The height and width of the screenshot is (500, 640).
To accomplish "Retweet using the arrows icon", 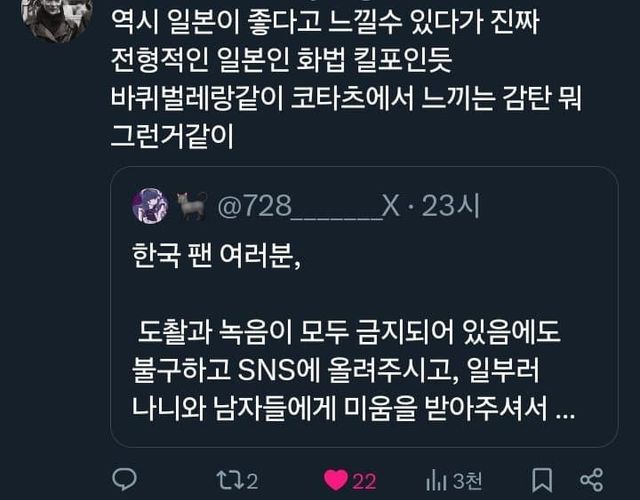I will pyautogui.click(x=229, y=480).
